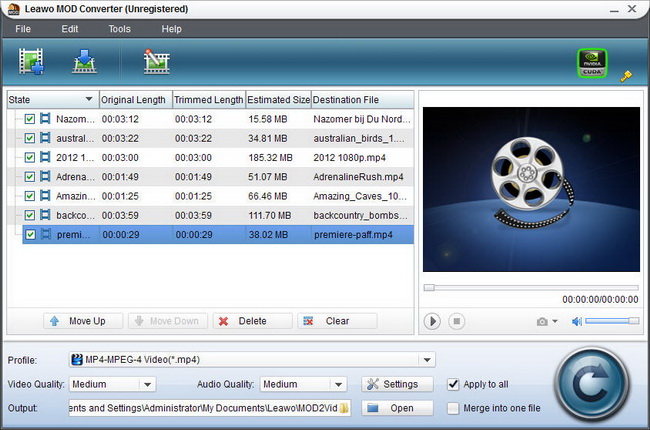Open the Profile format dropdown
Screen dimensions: 650x430
[427, 360]
